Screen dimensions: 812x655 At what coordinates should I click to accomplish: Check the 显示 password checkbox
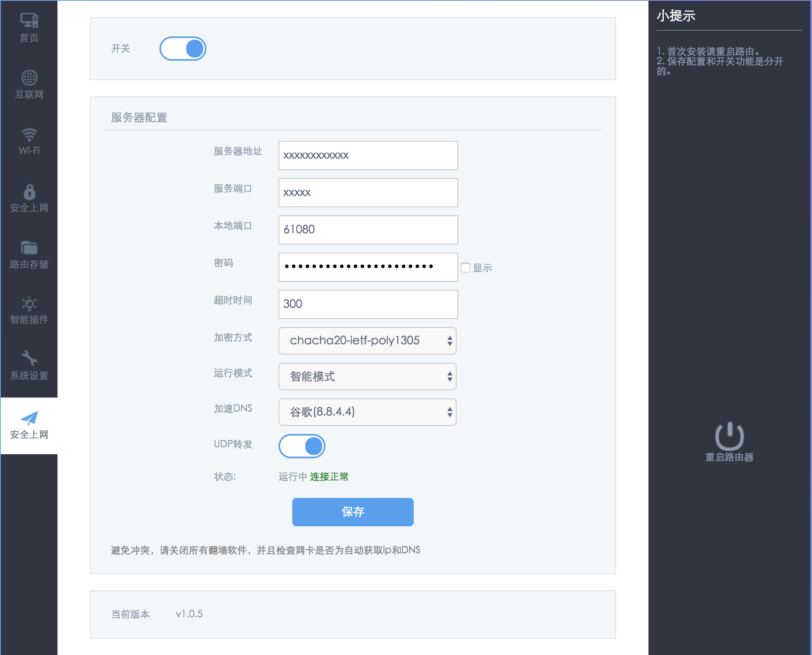466,268
